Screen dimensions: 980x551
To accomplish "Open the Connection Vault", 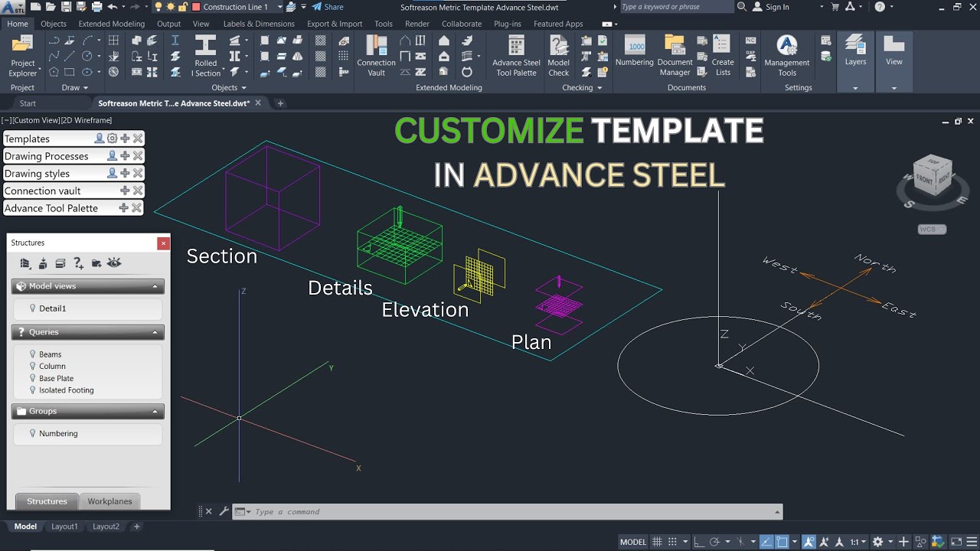I will 376,56.
